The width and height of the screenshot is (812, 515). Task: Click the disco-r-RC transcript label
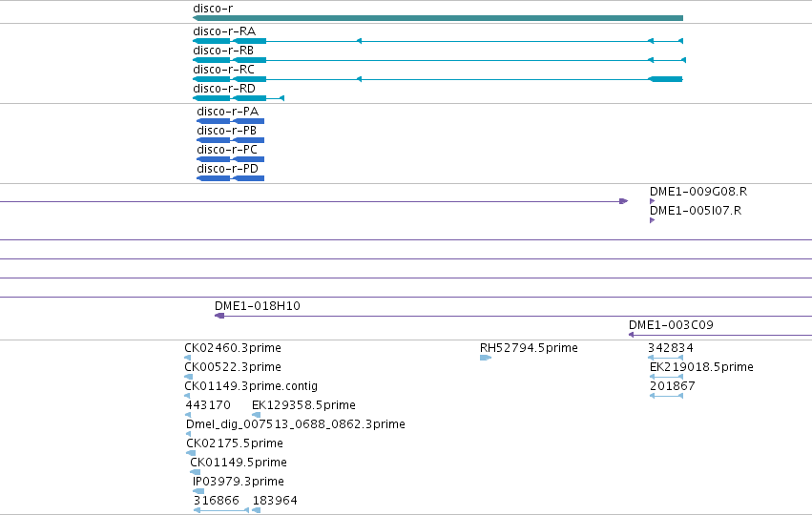pos(223,70)
